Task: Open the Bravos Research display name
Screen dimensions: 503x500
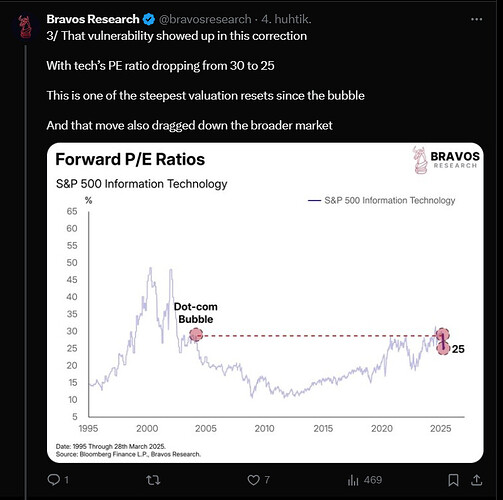Action: point(93,19)
